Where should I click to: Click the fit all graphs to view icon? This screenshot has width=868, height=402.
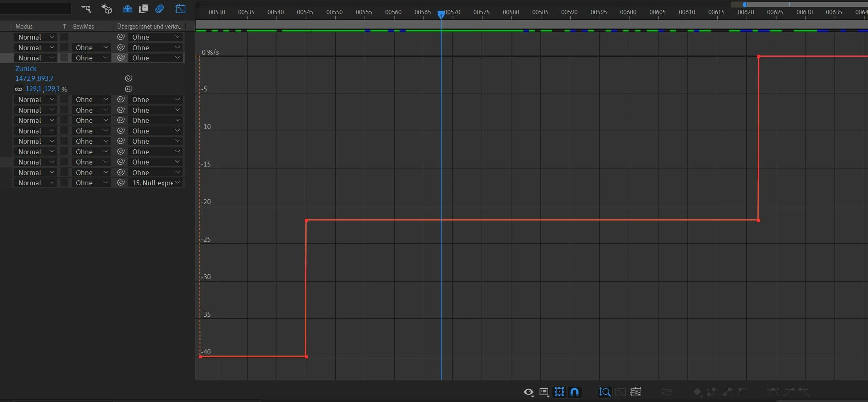636,392
